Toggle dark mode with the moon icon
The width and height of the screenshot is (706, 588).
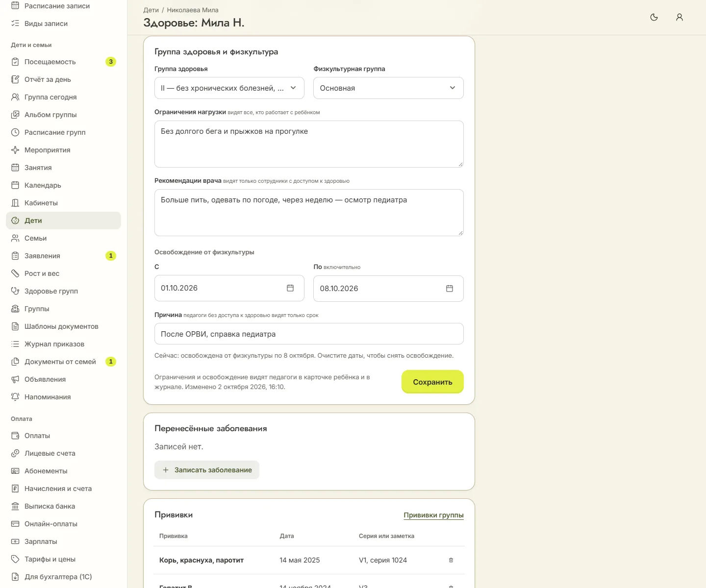(654, 17)
